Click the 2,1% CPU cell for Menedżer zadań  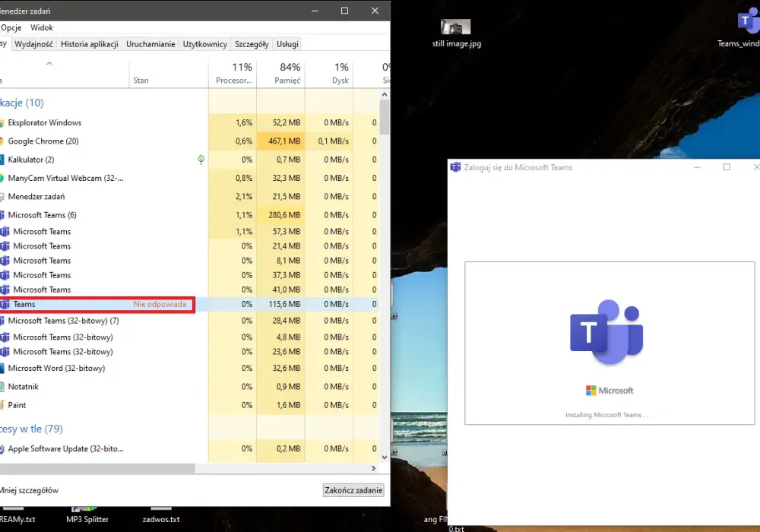(233, 196)
